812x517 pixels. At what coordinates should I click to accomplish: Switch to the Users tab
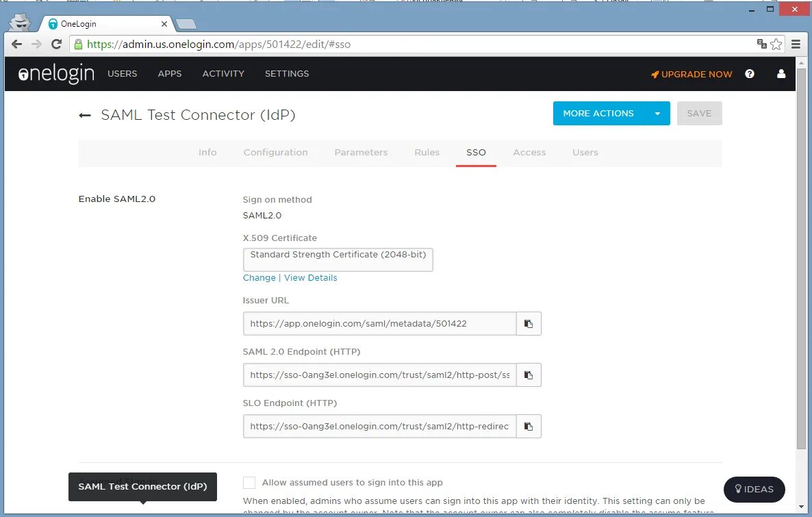click(585, 152)
